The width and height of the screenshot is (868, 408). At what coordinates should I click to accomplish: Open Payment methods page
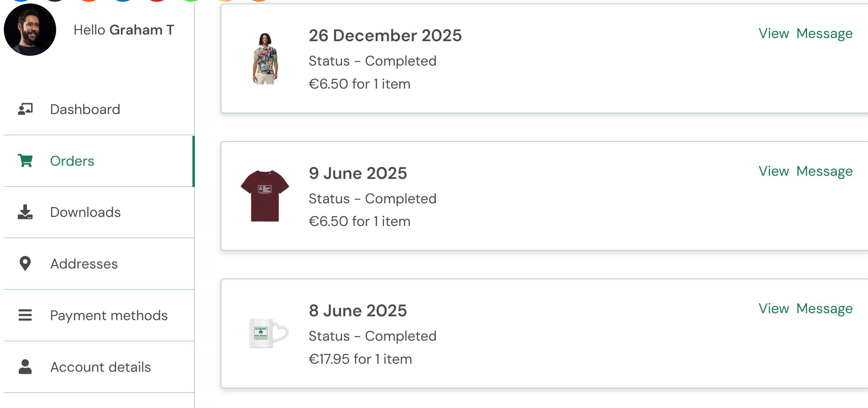[x=109, y=315]
